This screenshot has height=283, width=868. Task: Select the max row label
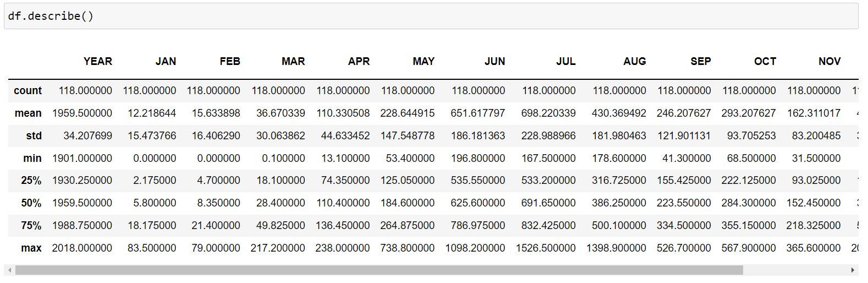pos(31,248)
